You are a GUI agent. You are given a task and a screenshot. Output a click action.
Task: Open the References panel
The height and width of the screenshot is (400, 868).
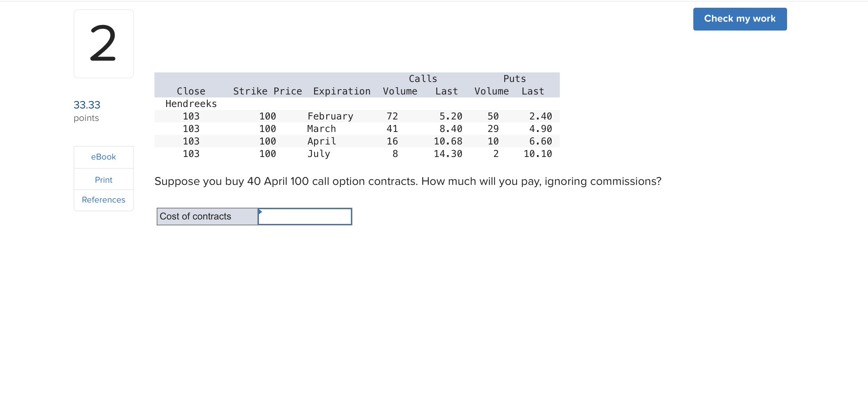click(x=103, y=200)
